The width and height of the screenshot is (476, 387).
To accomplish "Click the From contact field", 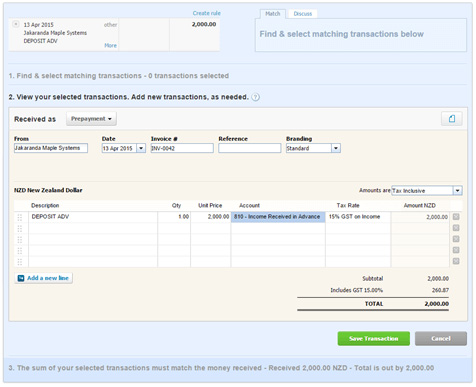I will 51,148.
